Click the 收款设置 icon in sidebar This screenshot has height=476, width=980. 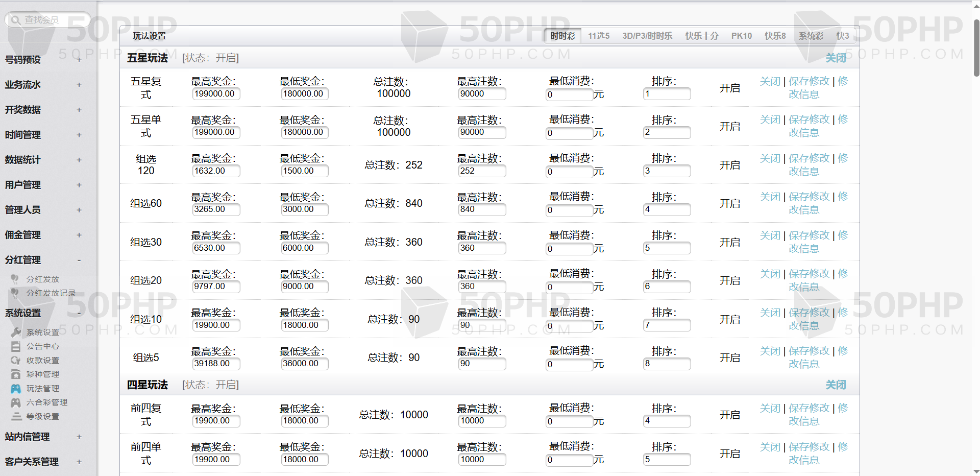(x=16, y=361)
